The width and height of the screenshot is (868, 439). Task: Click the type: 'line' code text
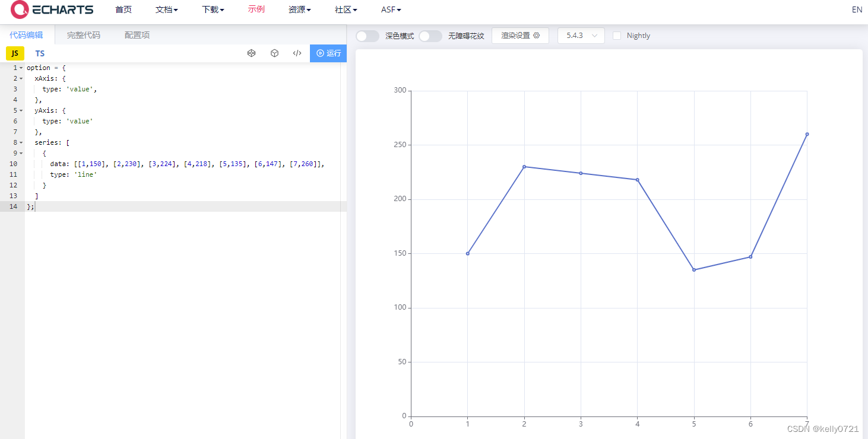[74, 174]
